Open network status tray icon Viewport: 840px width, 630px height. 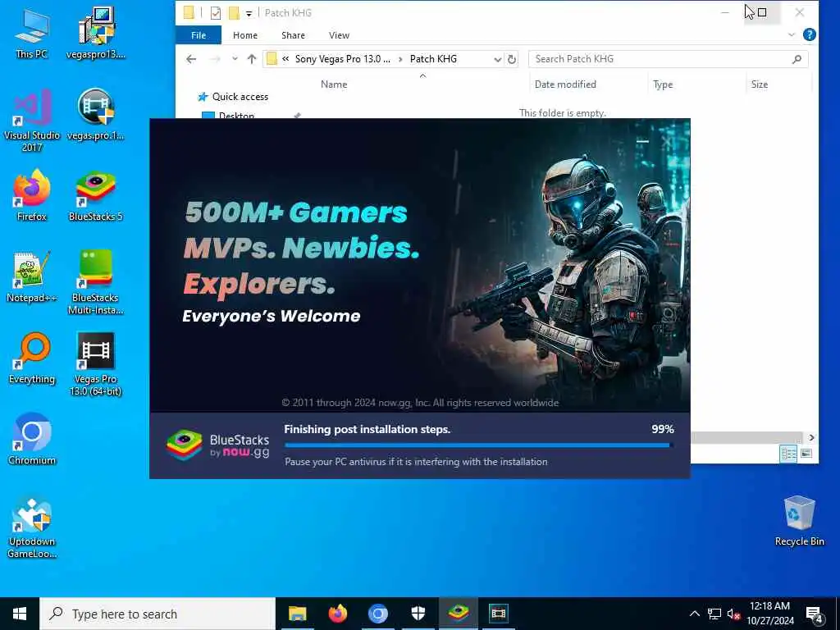(714, 614)
